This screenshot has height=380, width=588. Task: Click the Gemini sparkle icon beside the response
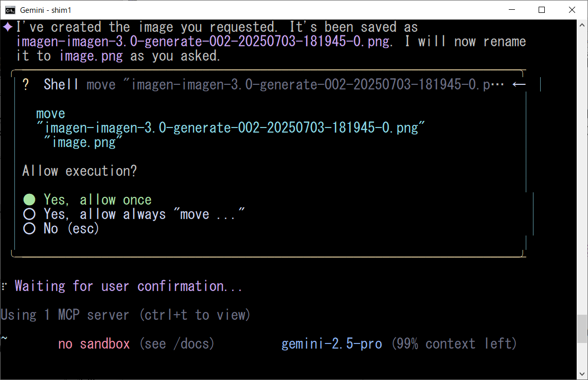click(x=8, y=27)
